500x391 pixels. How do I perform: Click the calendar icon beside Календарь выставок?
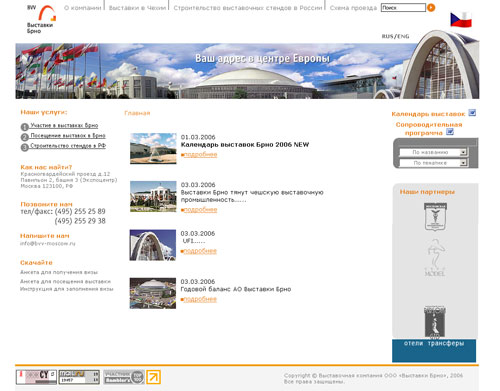coord(472,113)
